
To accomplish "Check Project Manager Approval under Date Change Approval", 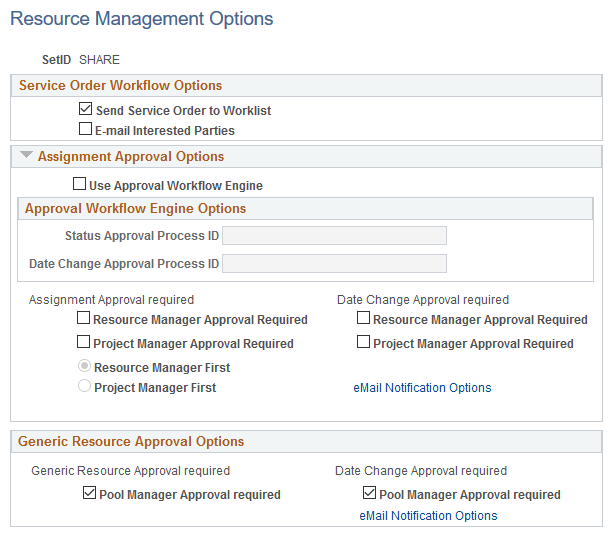I will tap(364, 343).
